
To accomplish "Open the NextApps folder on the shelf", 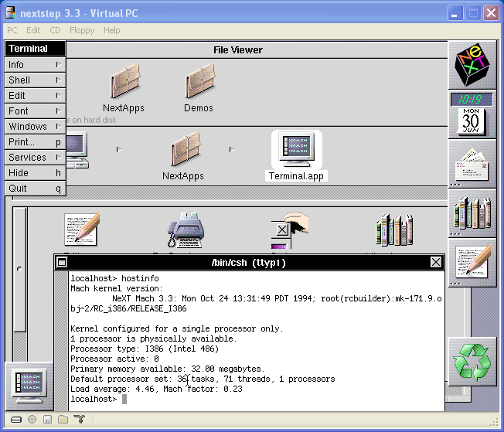I will coord(125,81).
